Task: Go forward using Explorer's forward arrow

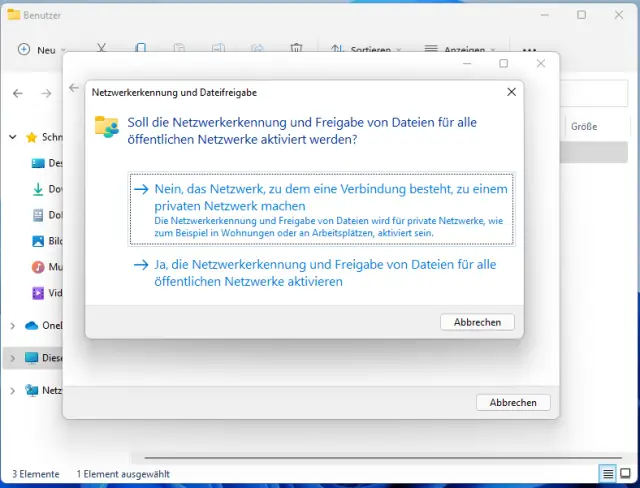Action: [46, 93]
